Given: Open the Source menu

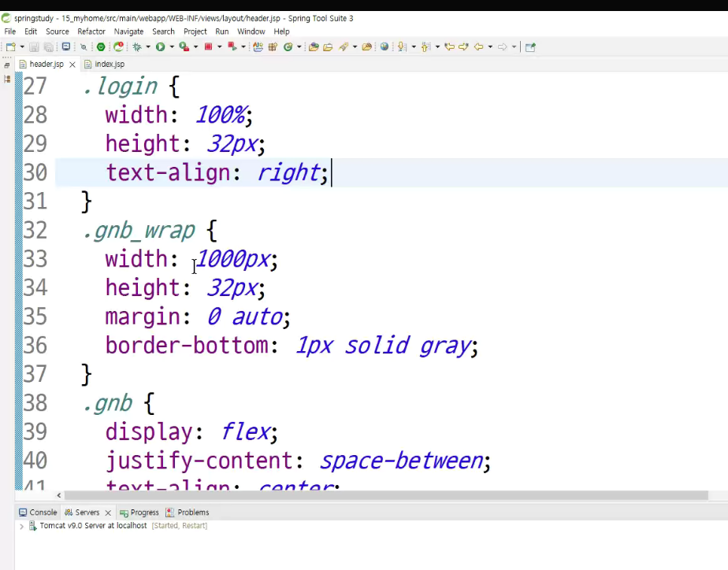Looking at the screenshot, I should tap(57, 31).
